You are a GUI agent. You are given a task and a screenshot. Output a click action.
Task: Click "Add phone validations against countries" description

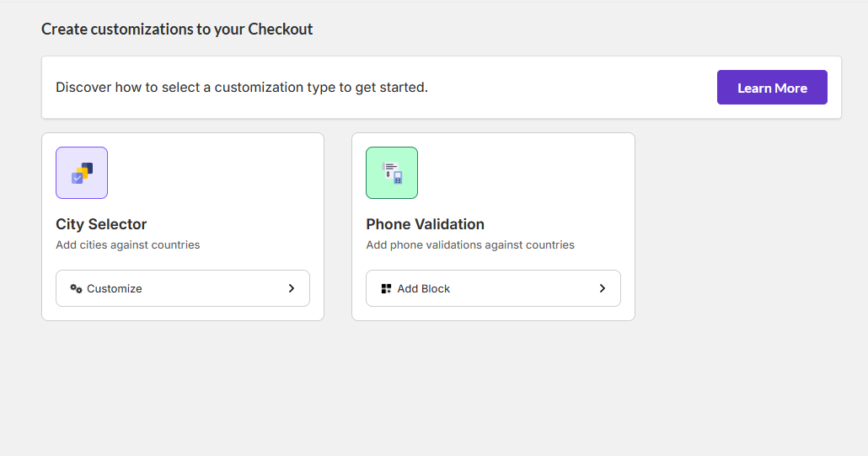point(470,245)
